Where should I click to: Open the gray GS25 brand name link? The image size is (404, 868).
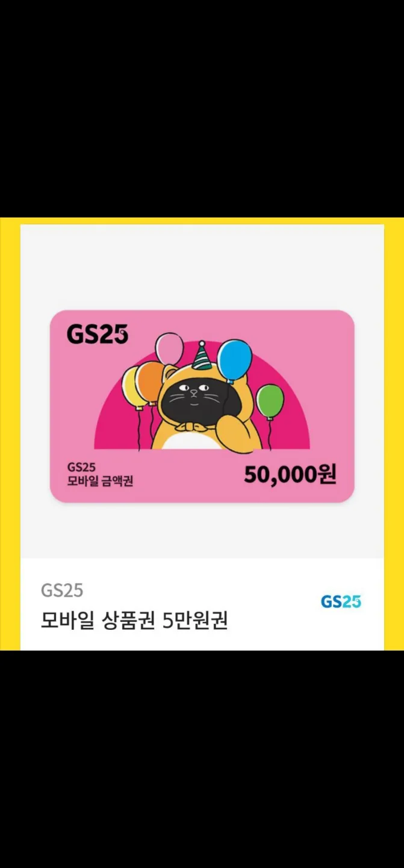click(62, 590)
